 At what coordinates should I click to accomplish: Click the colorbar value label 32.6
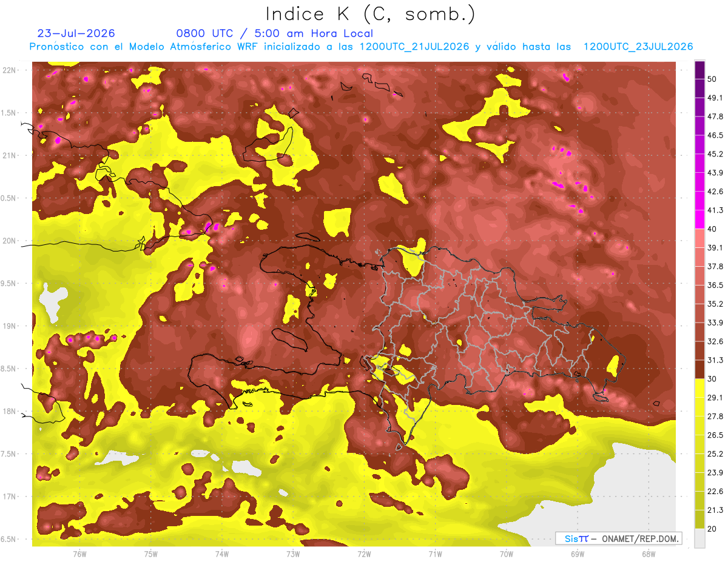click(x=715, y=341)
